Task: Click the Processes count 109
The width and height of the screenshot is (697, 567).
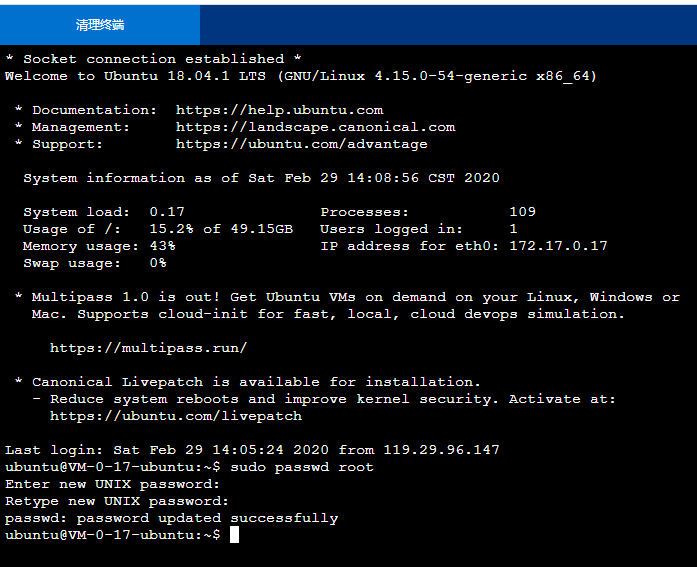Action: (x=522, y=212)
